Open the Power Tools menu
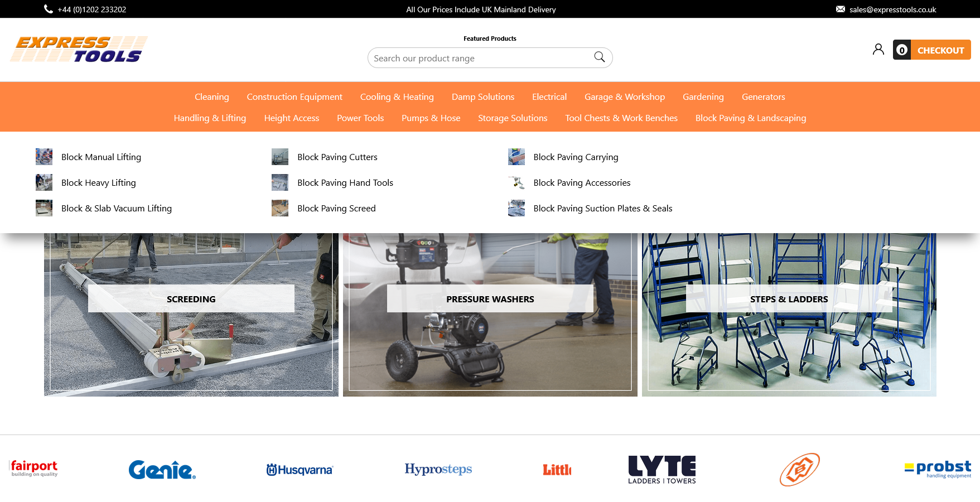980x502 pixels. [x=360, y=118]
